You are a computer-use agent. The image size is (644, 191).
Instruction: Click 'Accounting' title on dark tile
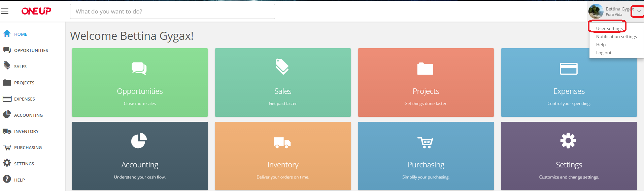click(x=140, y=165)
